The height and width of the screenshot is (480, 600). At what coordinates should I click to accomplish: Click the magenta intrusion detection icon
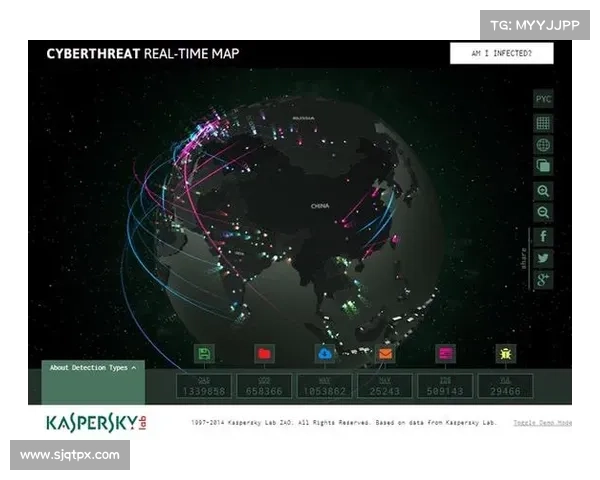445,354
